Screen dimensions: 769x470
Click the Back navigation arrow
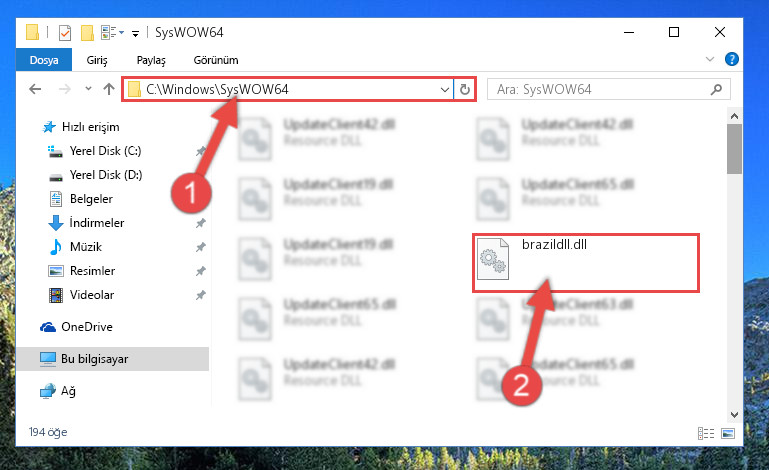click(x=35, y=89)
